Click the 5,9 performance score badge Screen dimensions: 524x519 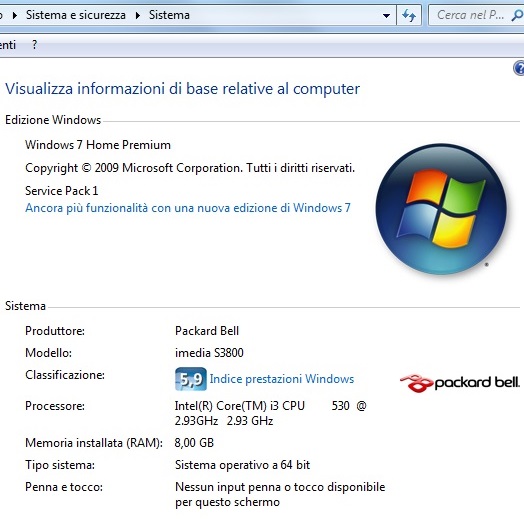coord(191,379)
